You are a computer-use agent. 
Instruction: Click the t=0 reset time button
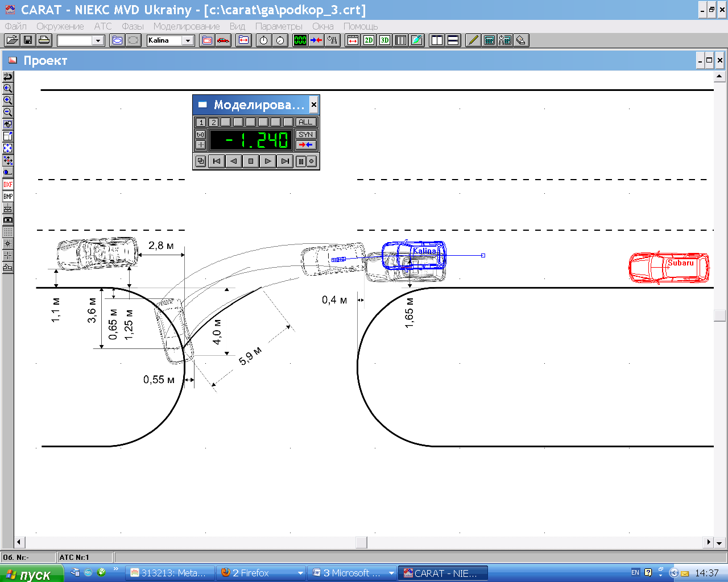click(x=201, y=135)
